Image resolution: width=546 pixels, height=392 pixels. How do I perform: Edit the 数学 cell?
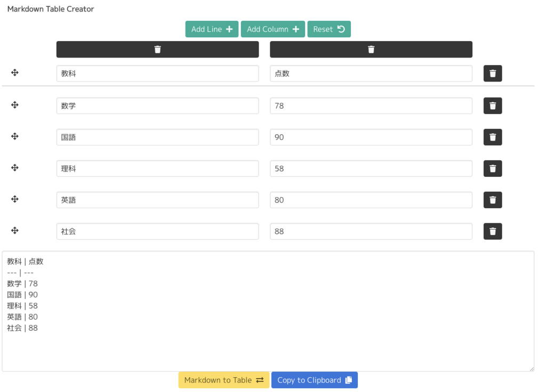(157, 106)
